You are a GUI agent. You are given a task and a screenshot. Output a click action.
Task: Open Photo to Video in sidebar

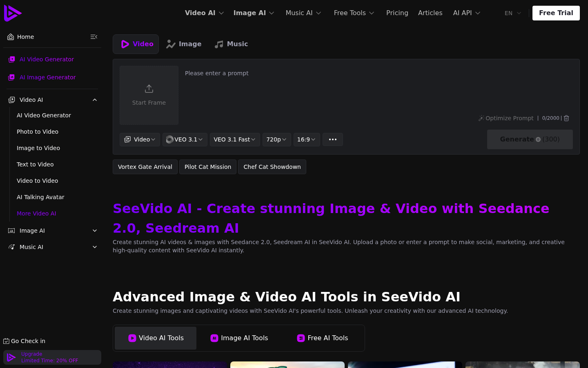coord(38,132)
